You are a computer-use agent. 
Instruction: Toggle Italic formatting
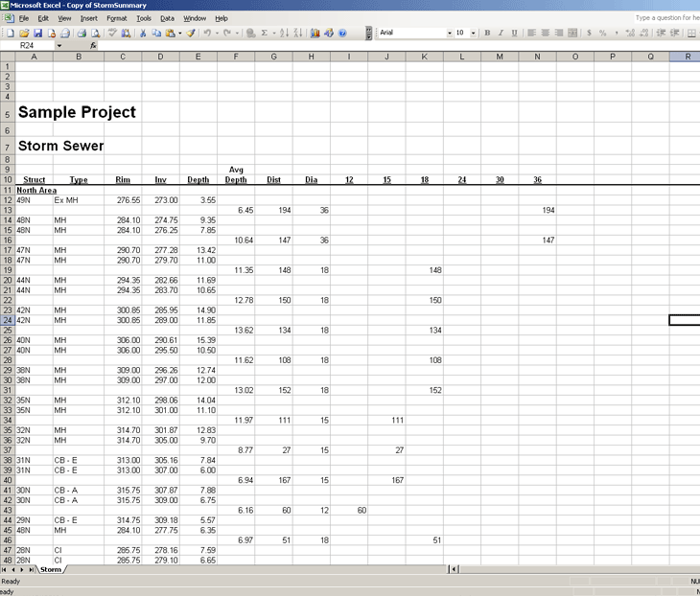pos(501,33)
